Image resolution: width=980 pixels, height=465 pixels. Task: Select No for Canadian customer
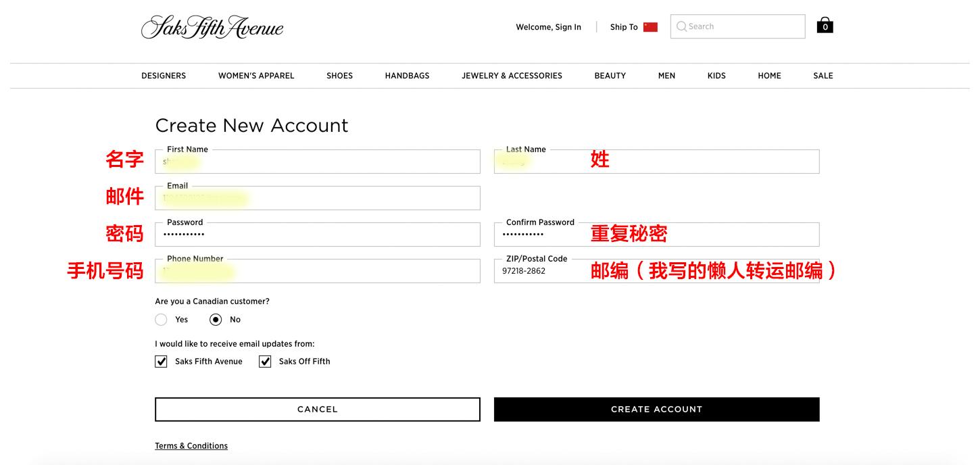coord(216,320)
